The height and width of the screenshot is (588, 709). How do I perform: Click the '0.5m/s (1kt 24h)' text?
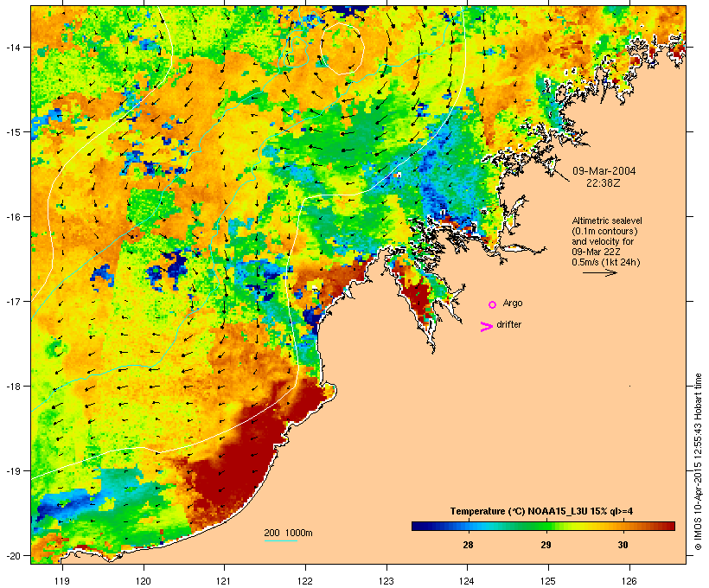click(x=606, y=262)
